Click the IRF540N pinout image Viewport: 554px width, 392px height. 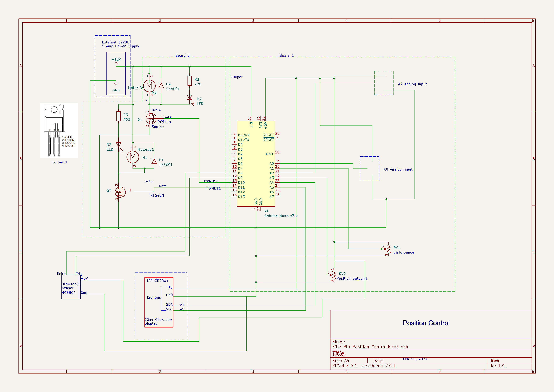pos(59,130)
